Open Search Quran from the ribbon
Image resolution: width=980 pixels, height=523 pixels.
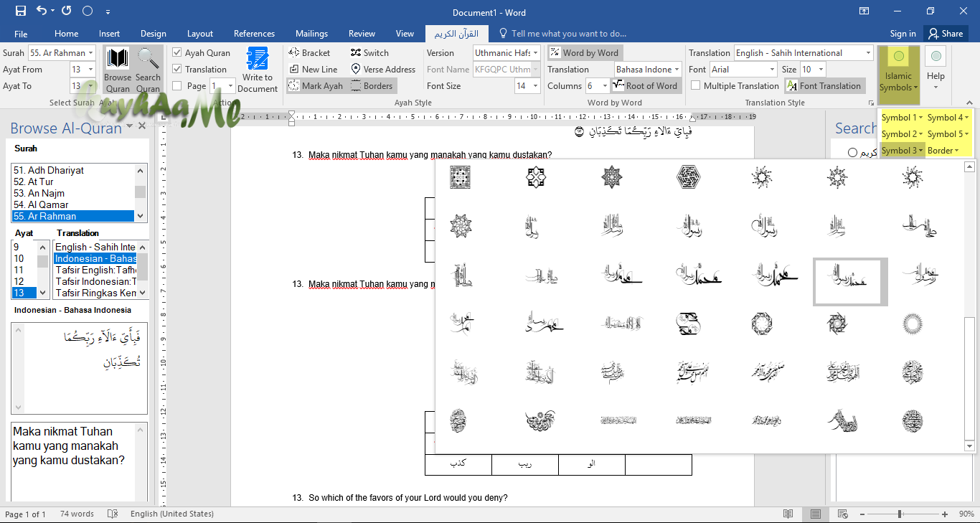point(149,70)
